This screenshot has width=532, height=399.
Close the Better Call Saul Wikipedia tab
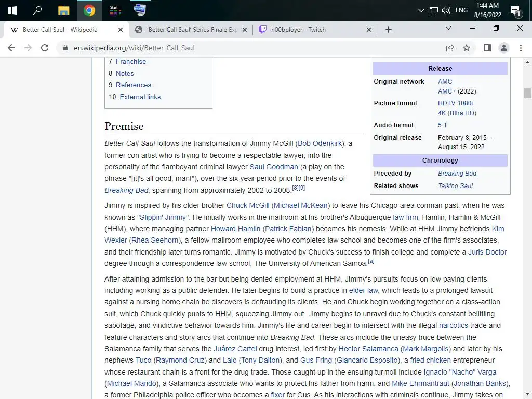point(121,30)
